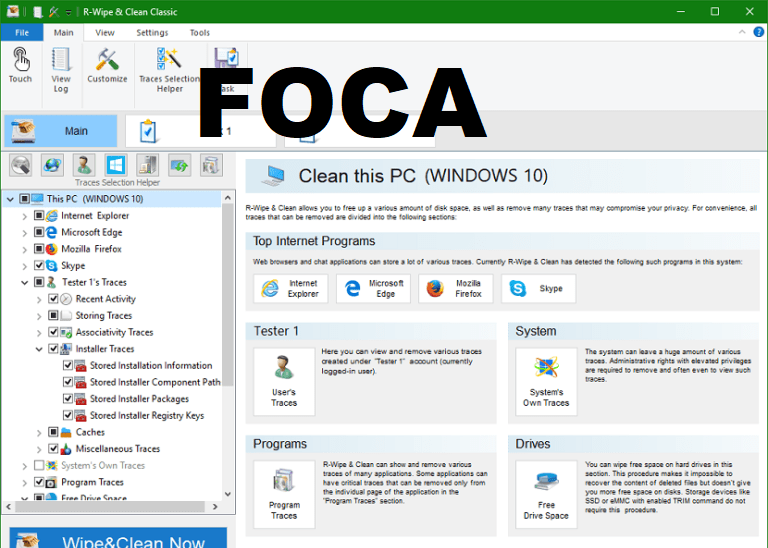Open User's Traces tile
The height and width of the screenshot is (548, 768).
tap(284, 381)
